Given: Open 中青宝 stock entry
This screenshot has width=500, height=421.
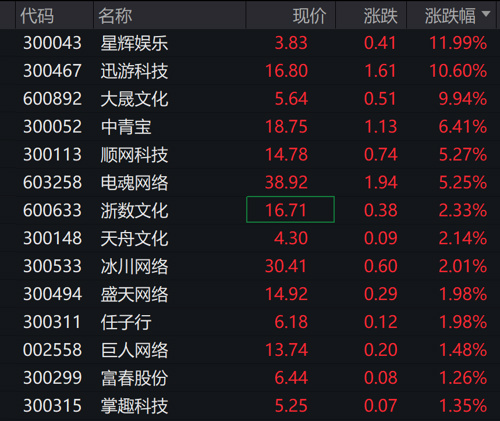Looking at the screenshot, I should [x=126, y=127].
